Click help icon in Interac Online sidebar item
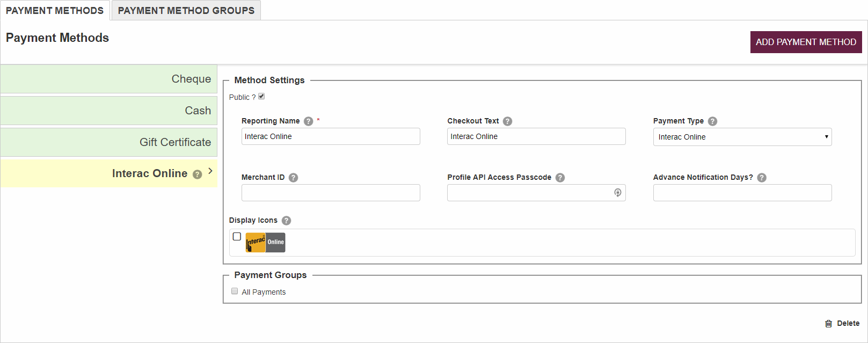The width and height of the screenshot is (868, 343). pos(197,174)
